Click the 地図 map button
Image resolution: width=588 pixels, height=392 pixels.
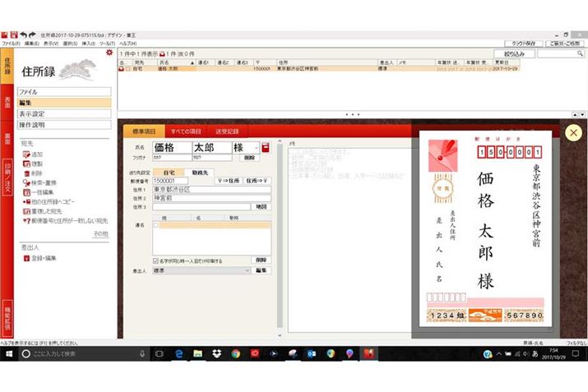(x=261, y=206)
